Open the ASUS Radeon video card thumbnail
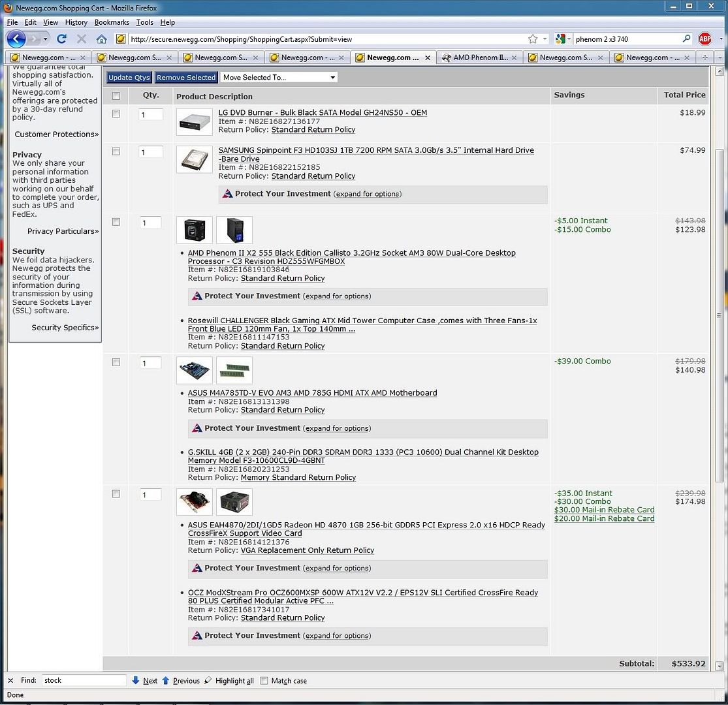 click(x=195, y=502)
